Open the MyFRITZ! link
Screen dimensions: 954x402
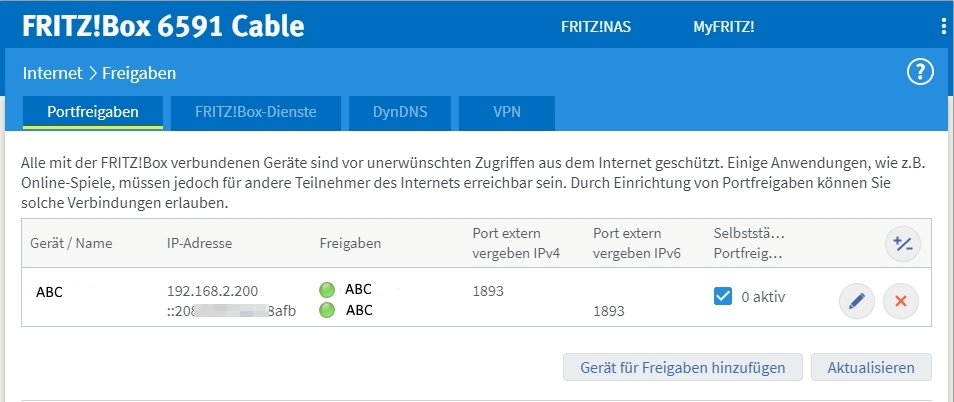coord(724,27)
